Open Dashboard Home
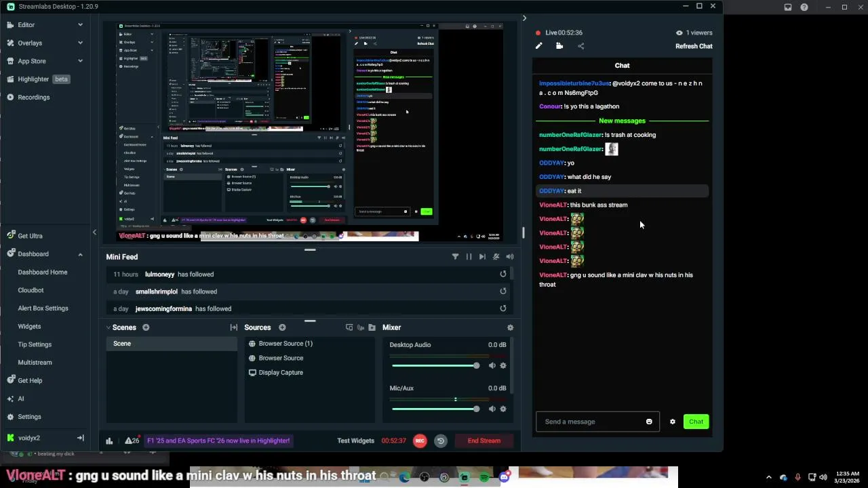Viewport: 868px width, 488px height. tap(42, 272)
